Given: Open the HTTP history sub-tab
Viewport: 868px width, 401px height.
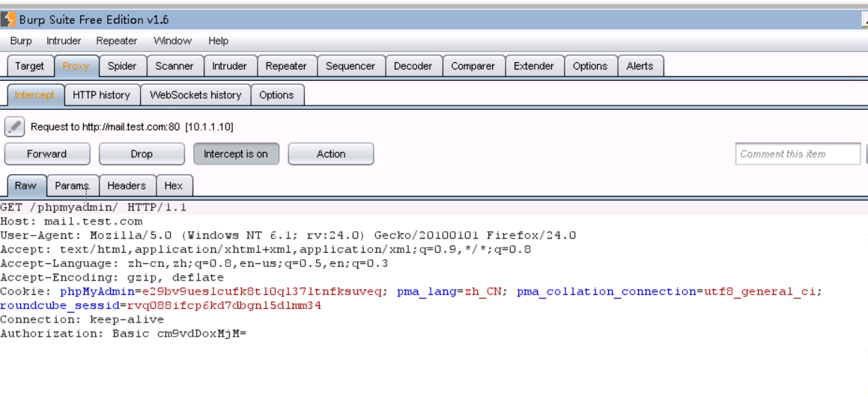Looking at the screenshot, I should (x=101, y=95).
